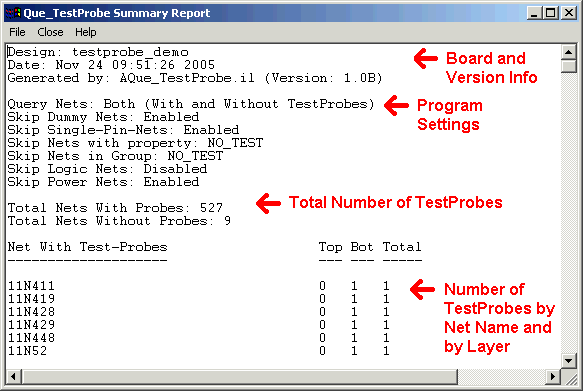Click the horizontal scrollbar left arrow
Viewport: 583px width, 391px height.
coord(14,377)
